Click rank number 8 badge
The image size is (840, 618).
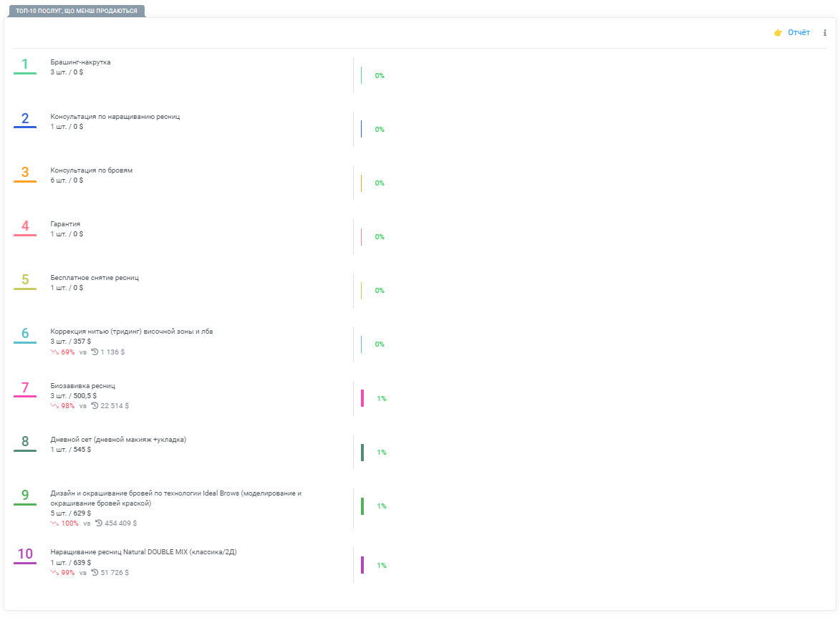pyautogui.click(x=24, y=442)
